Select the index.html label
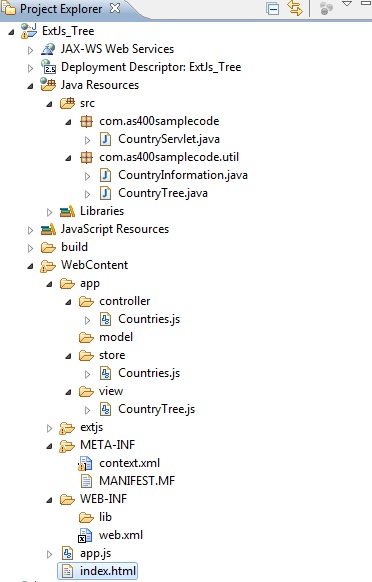Screen dimensions: 372x582 pyautogui.click(x=108, y=571)
